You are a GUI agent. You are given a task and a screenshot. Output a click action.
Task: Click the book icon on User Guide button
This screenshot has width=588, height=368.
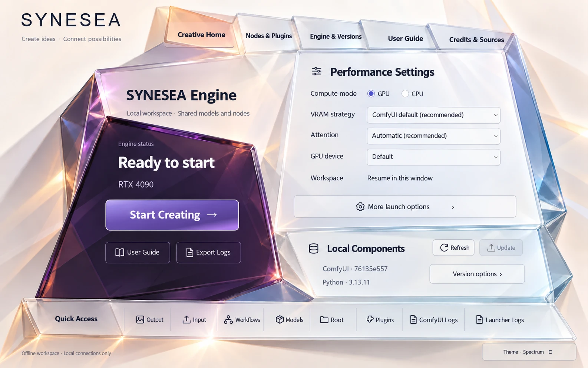pos(119,252)
